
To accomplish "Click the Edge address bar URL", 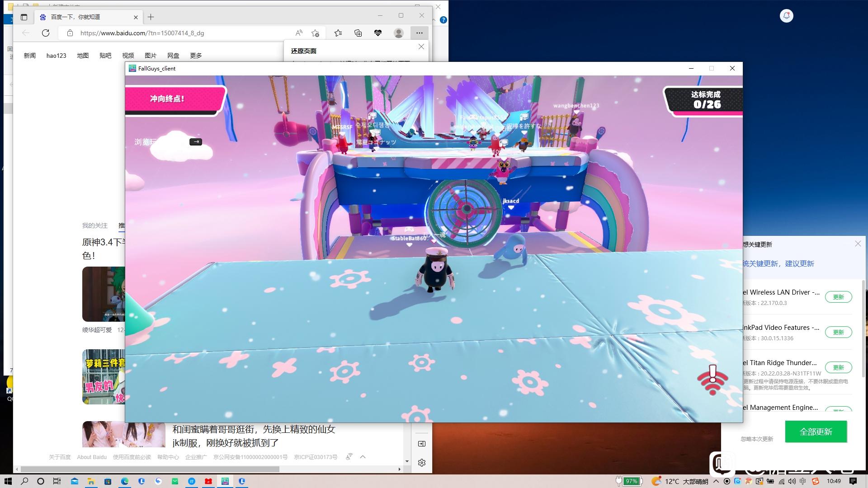I will [142, 33].
